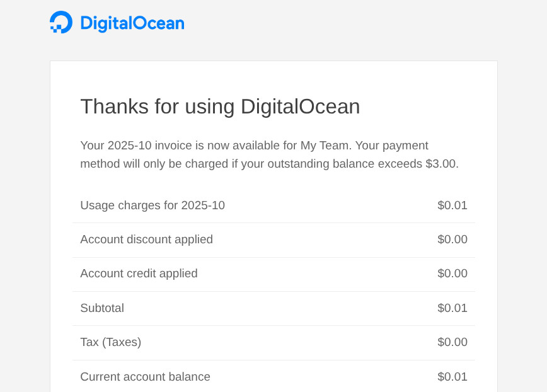Select the "Account discount applied" label
The width and height of the screenshot is (547, 392).
click(x=146, y=239)
